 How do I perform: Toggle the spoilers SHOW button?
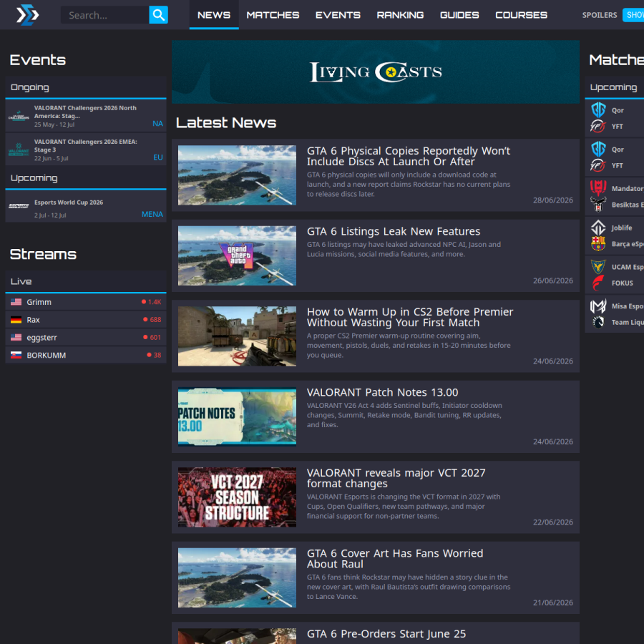(634, 15)
